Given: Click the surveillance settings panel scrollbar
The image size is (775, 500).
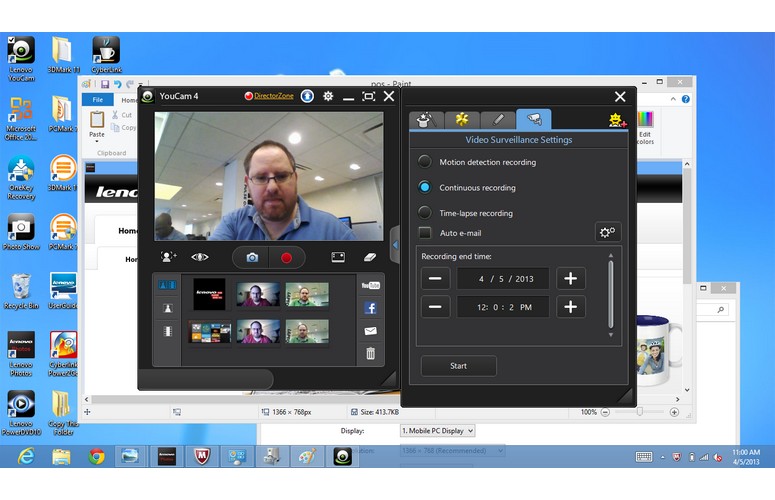Looking at the screenshot, I should pos(611,295).
